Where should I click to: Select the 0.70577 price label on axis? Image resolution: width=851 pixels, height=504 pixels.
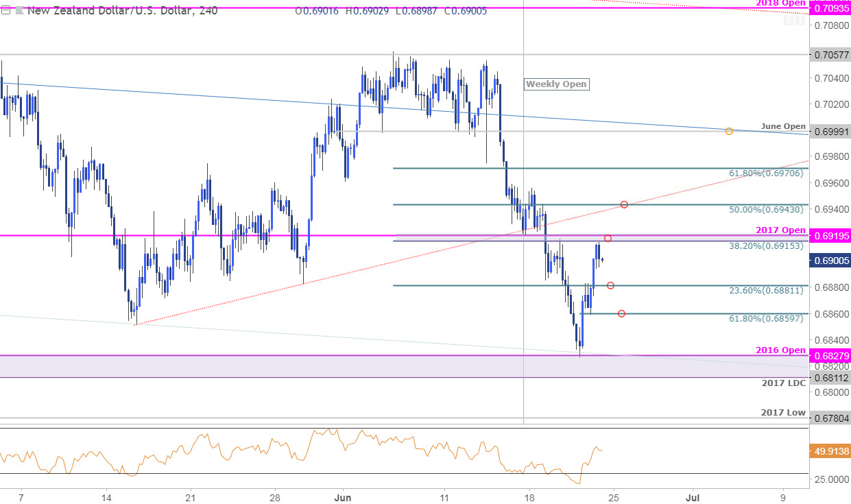click(830, 54)
